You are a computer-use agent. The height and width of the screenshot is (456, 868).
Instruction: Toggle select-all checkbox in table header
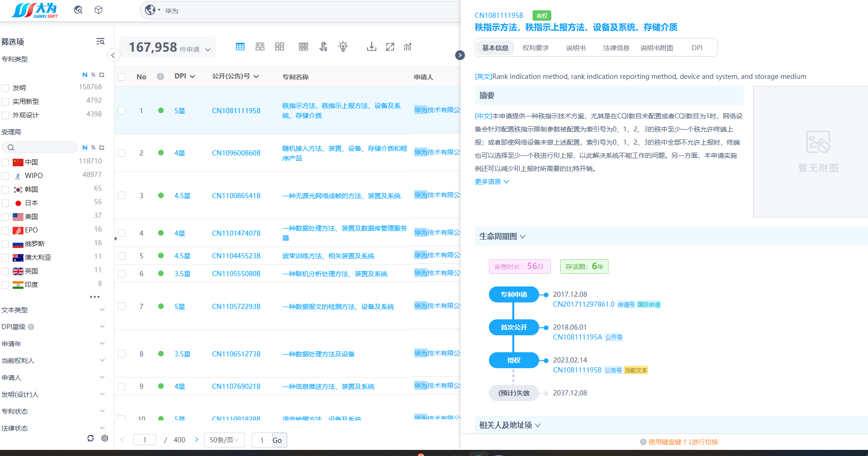[122, 77]
